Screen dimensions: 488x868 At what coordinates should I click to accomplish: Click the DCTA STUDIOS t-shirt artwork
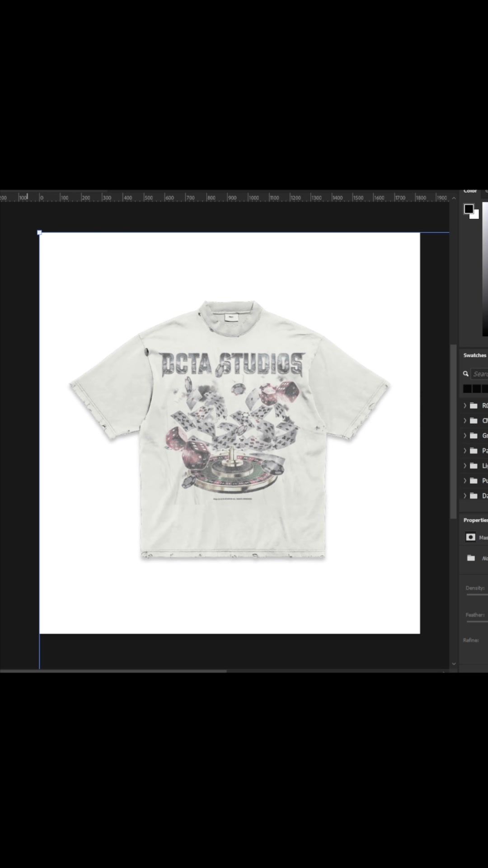[230, 430]
